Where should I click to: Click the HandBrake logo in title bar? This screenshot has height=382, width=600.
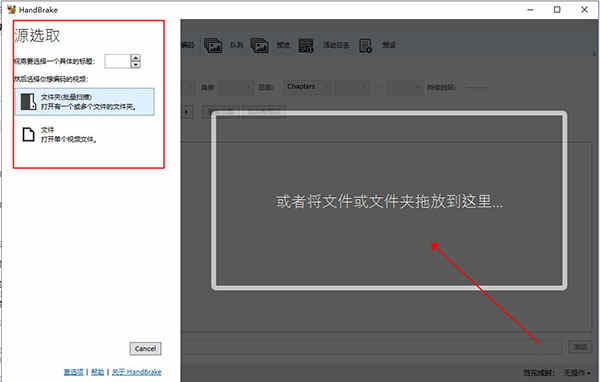11,10
